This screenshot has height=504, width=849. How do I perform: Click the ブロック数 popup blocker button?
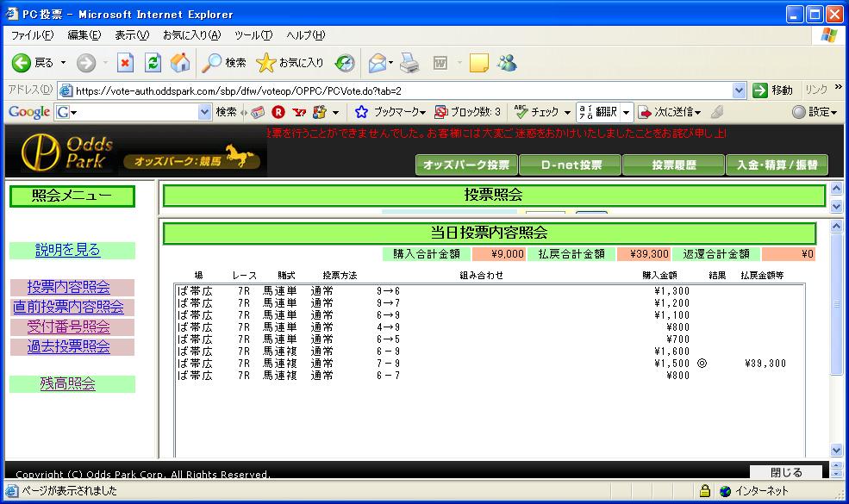tap(468, 112)
